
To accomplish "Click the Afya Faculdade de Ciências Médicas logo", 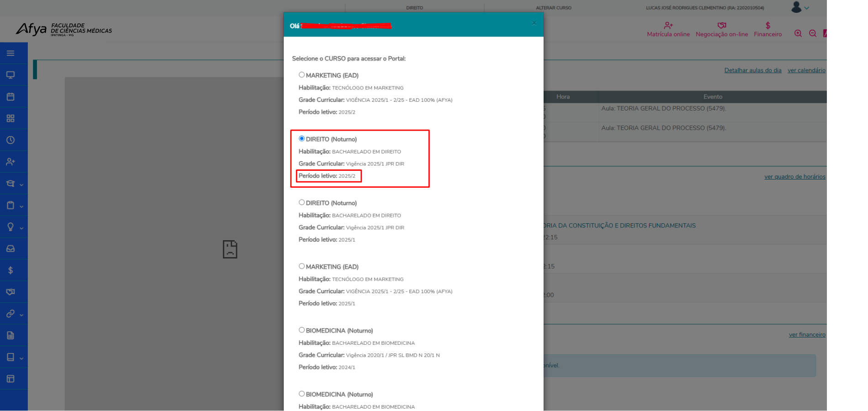I will (64, 29).
